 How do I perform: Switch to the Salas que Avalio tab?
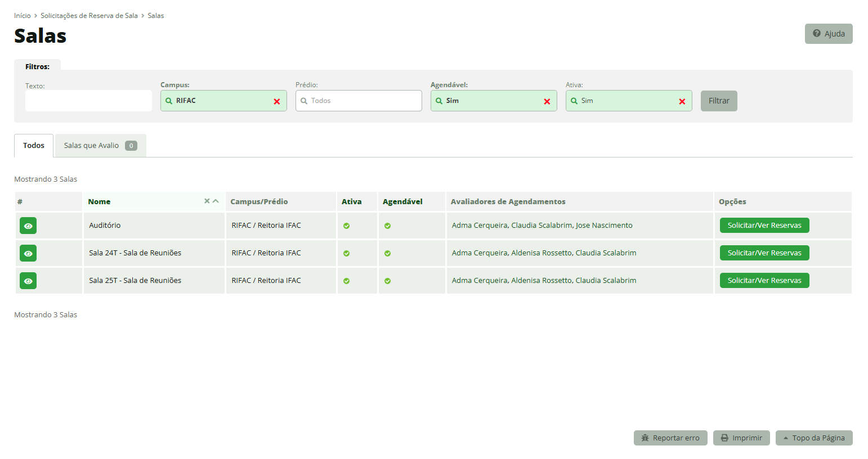pos(100,146)
